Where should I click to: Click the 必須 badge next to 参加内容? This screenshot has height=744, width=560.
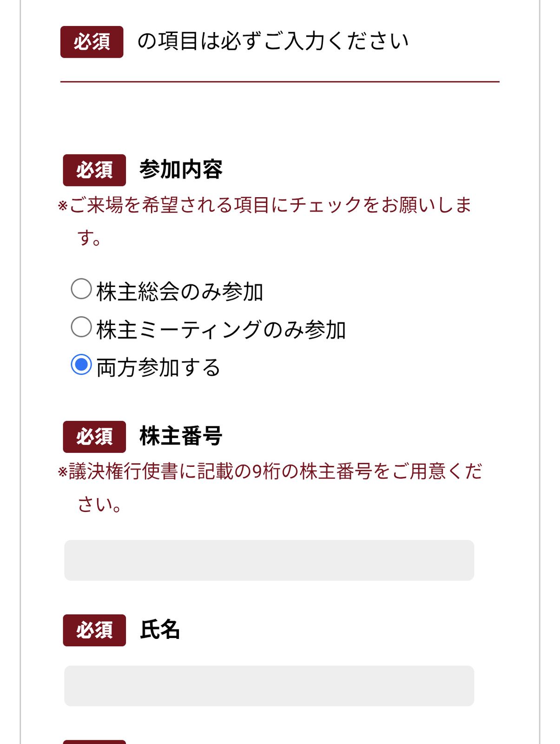coord(95,170)
